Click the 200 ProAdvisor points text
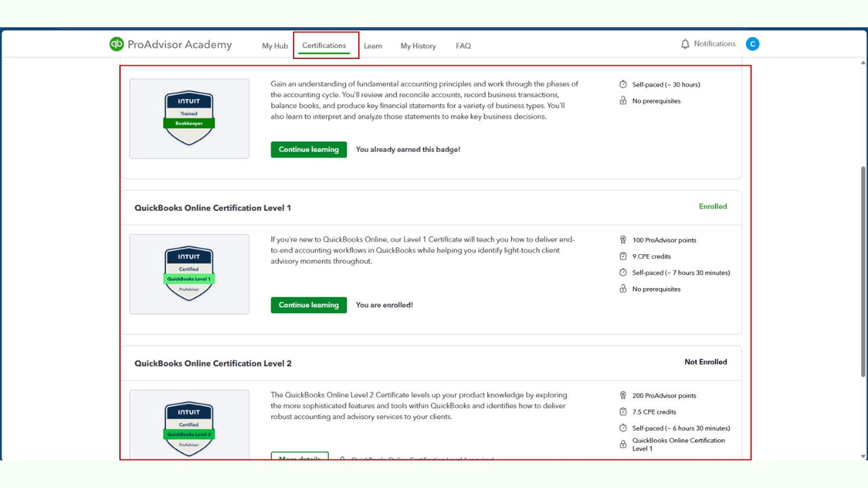Image resolution: width=868 pixels, height=488 pixels. coord(665,396)
